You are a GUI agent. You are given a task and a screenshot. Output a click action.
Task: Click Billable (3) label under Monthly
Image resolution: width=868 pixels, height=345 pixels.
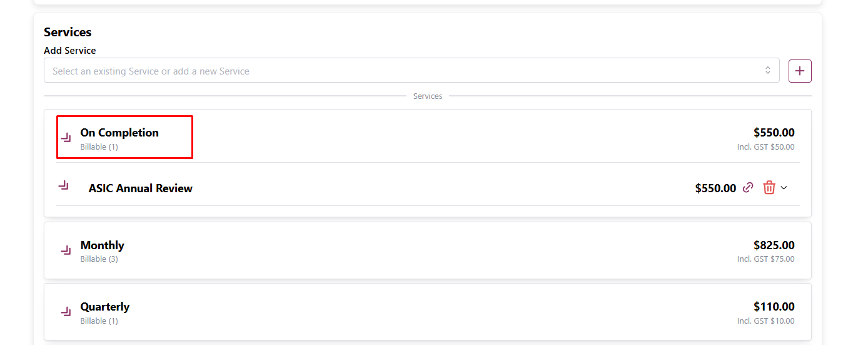pos(99,259)
